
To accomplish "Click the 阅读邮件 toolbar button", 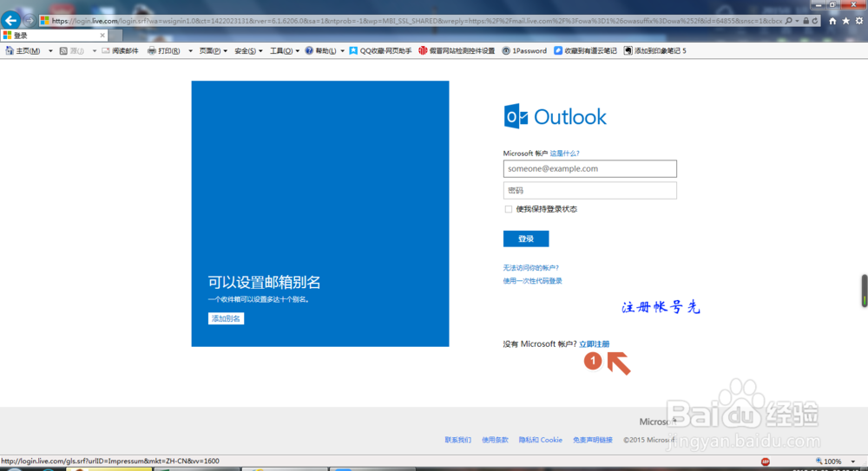I will click(x=120, y=51).
